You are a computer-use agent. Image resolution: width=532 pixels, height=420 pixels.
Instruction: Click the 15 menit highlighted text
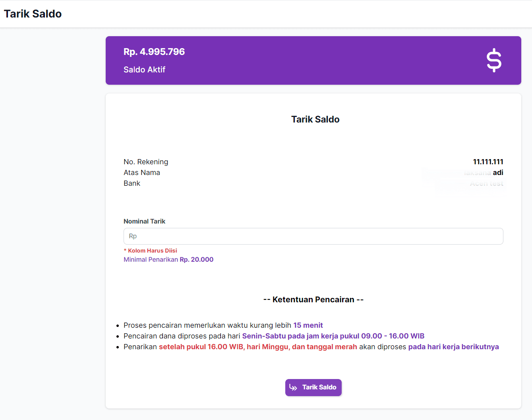click(308, 325)
